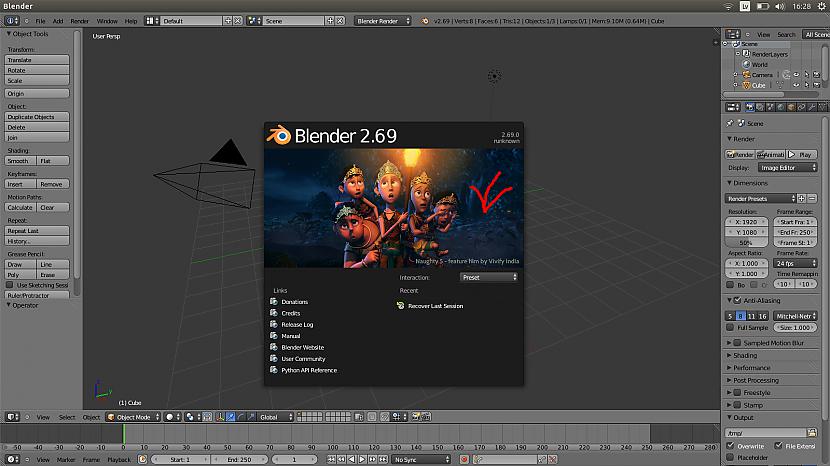Screen dimensions: 830x466
Task: Enable Sampled Motion Blur checkbox
Action: pos(737,343)
